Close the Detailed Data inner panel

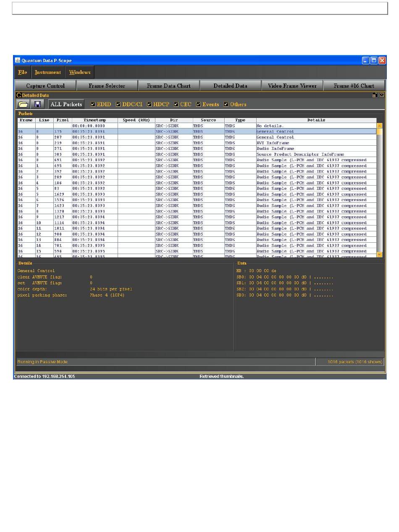tap(381, 95)
